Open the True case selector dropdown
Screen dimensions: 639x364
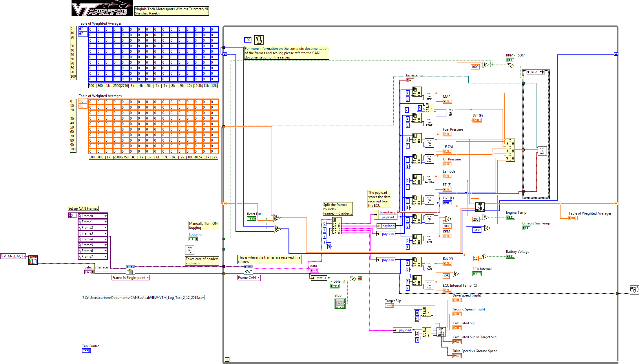click(541, 72)
